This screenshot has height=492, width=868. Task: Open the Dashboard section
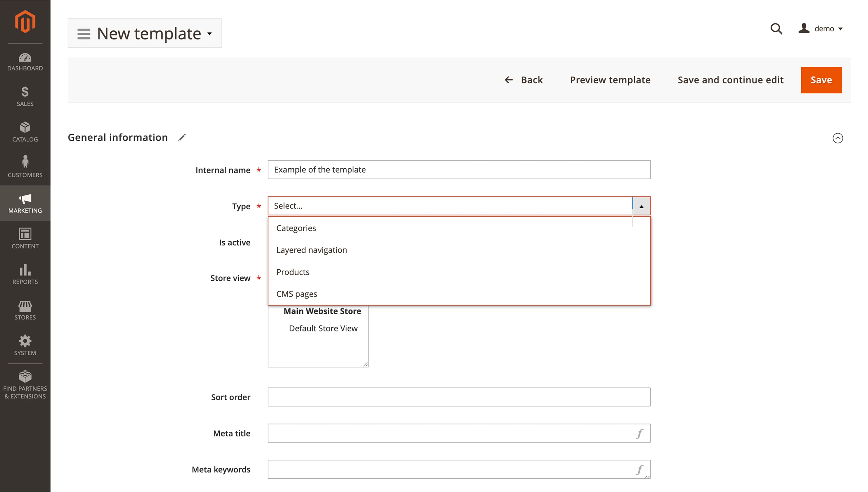(25, 62)
